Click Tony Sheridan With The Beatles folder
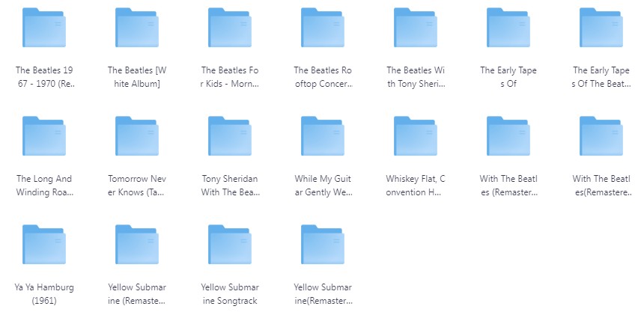The image size is (644, 315). pos(230,135)
